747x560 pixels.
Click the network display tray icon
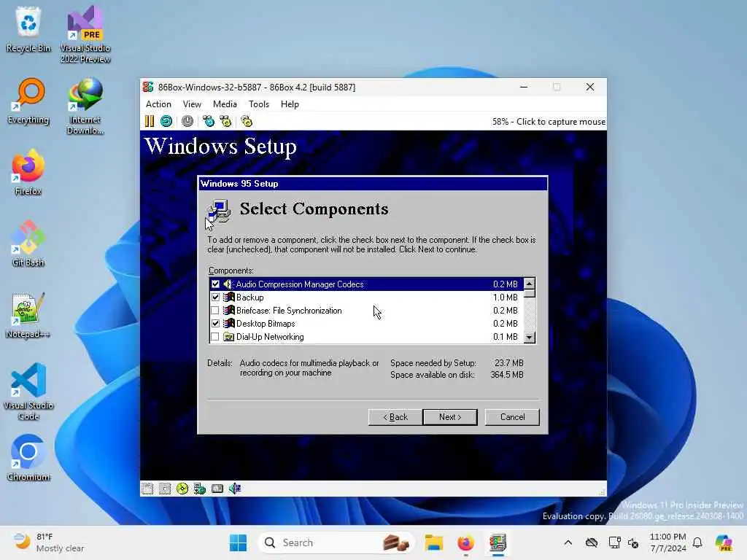pos(614,542)
